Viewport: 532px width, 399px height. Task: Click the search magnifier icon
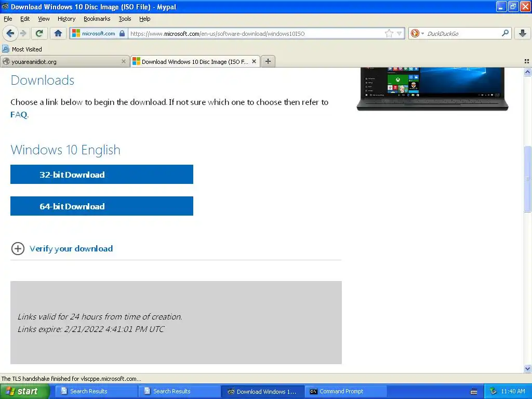click(x=505, y=33)
